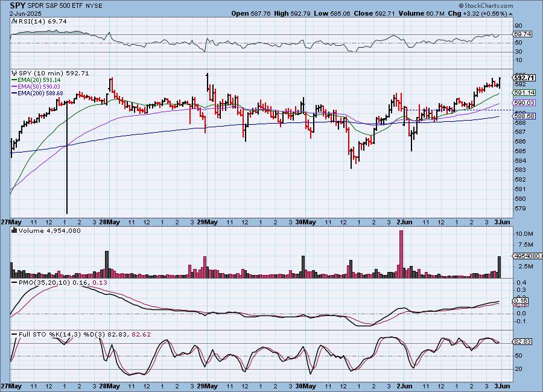Click the Chg +3.32 (+0.56%) text
This screenshot has width=543, height=392.
(478, 13)
